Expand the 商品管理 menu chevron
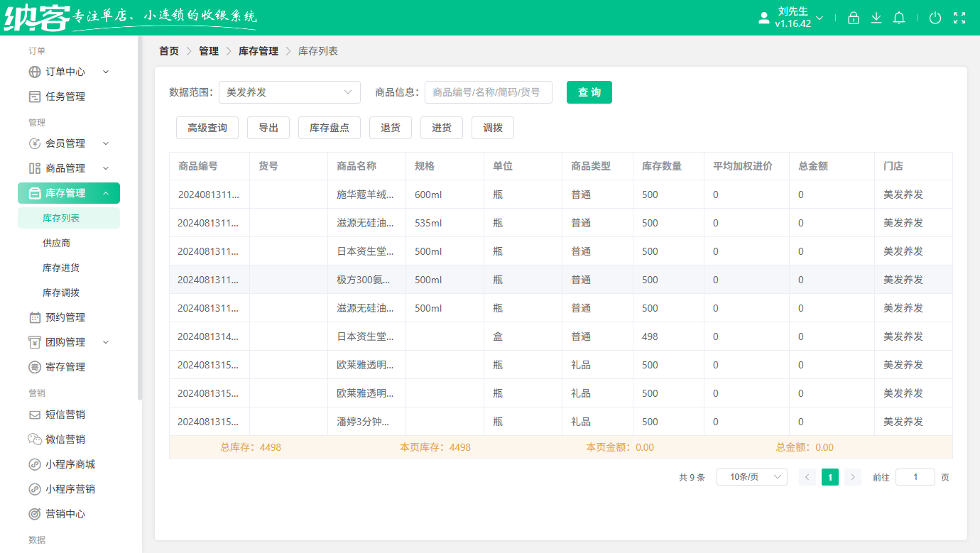This screenshot has height=553, width=980. pyautogui.click(x=106, y=168)
